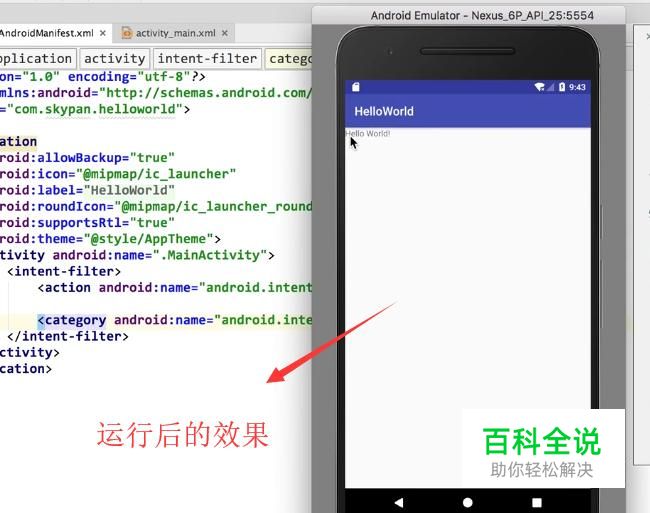This screenshot has width=650, height=513.
Task: Click the 9:43 clock in status bar
Action: coord(577,87)
